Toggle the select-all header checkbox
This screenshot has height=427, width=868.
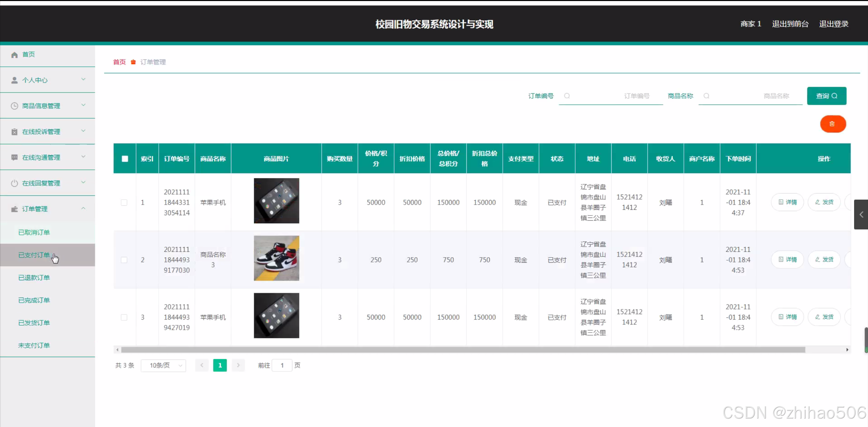(125, 159)
